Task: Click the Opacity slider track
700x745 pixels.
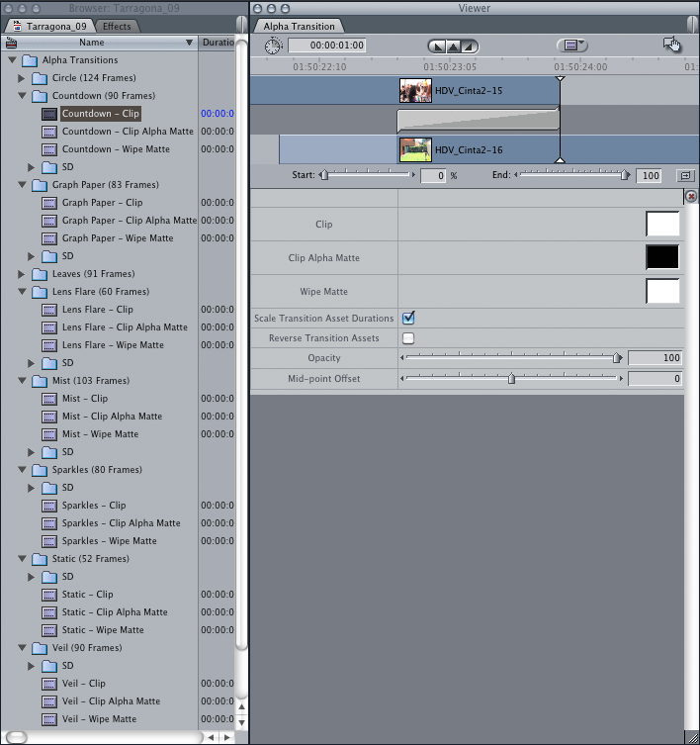Action: 509,358
